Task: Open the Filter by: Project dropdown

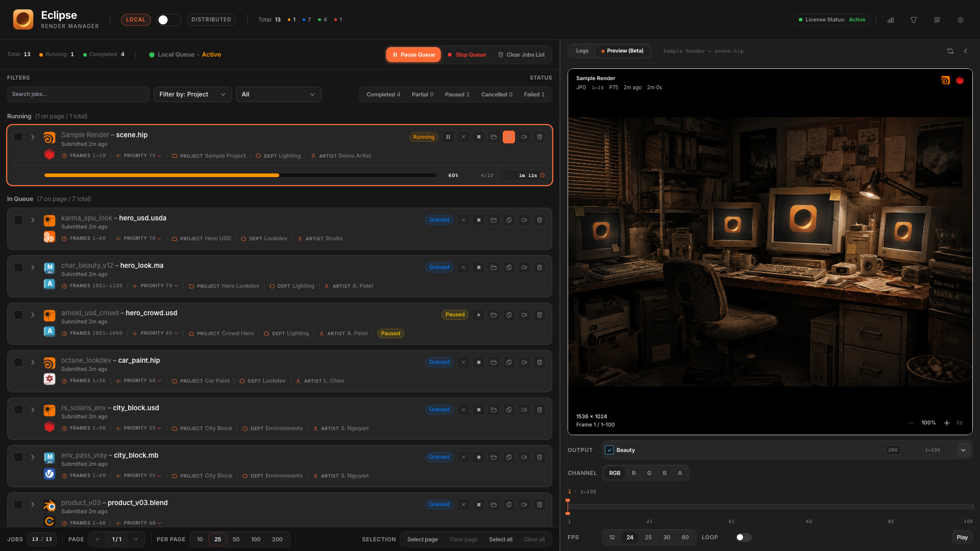Action: (x=192, y=94)
